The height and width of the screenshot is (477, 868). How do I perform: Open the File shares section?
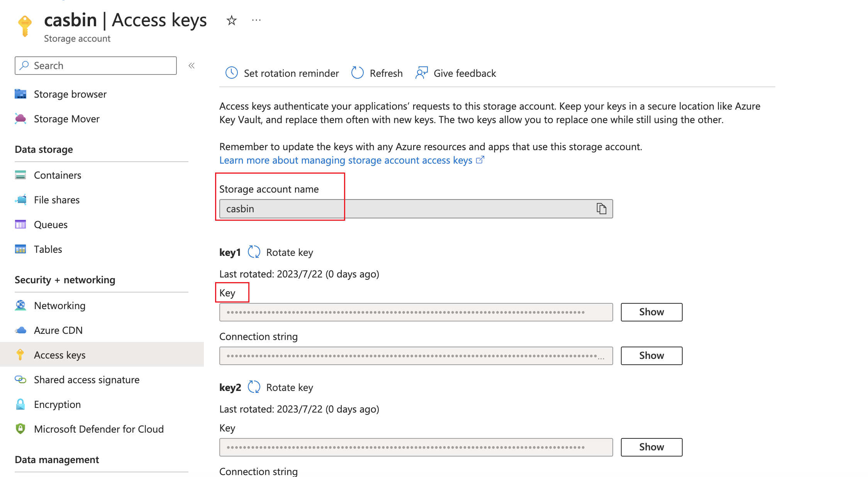[x=56, y=200]
